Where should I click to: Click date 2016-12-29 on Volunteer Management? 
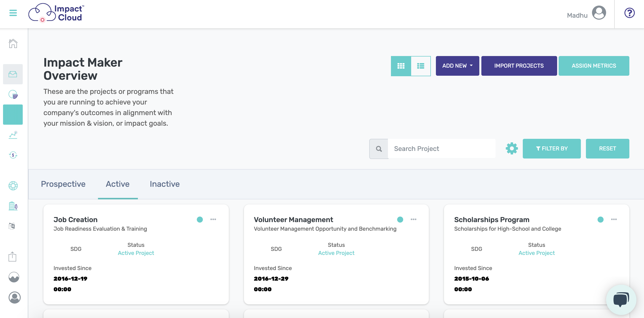[271, 279]
